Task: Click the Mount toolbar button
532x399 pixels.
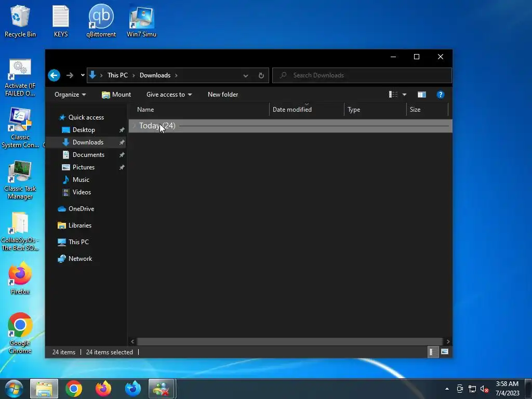Action: coord(116,95)
